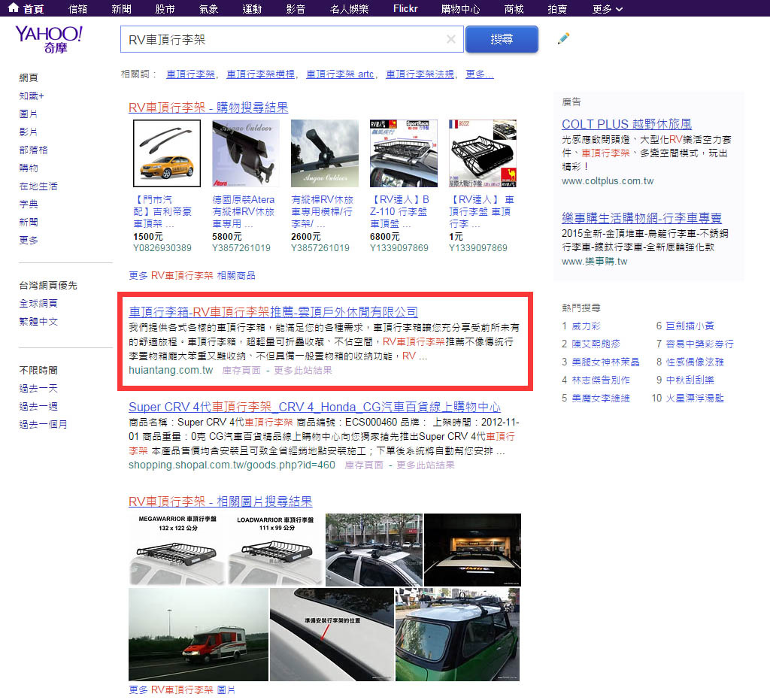The image size is (770, 700).
Task: Click related term 車頂行李架法規
Action: coord(420,74)
